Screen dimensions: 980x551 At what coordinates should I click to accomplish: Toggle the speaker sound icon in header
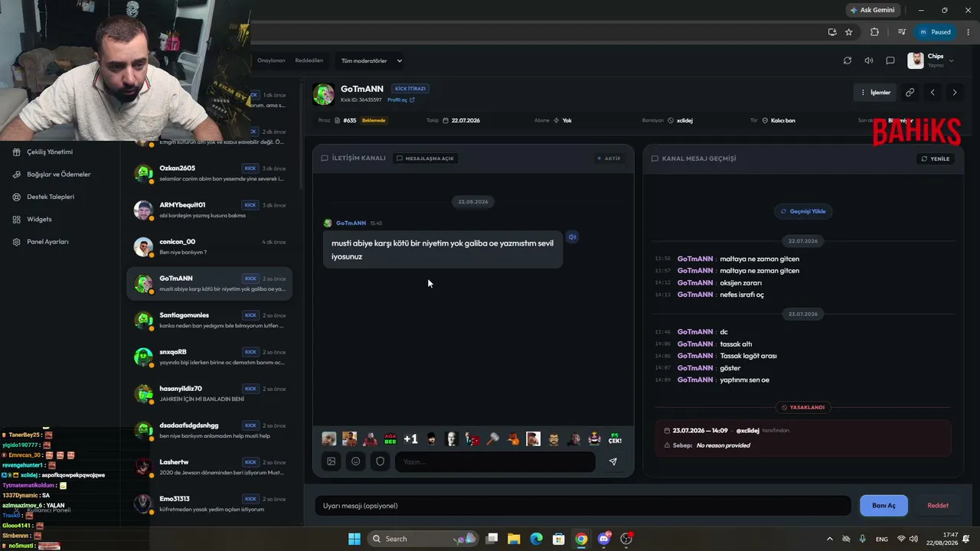coord(868,60)
